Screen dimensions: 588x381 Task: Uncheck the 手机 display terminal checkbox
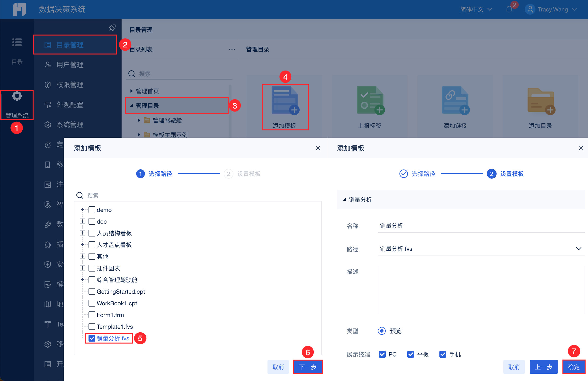[443, 354]
